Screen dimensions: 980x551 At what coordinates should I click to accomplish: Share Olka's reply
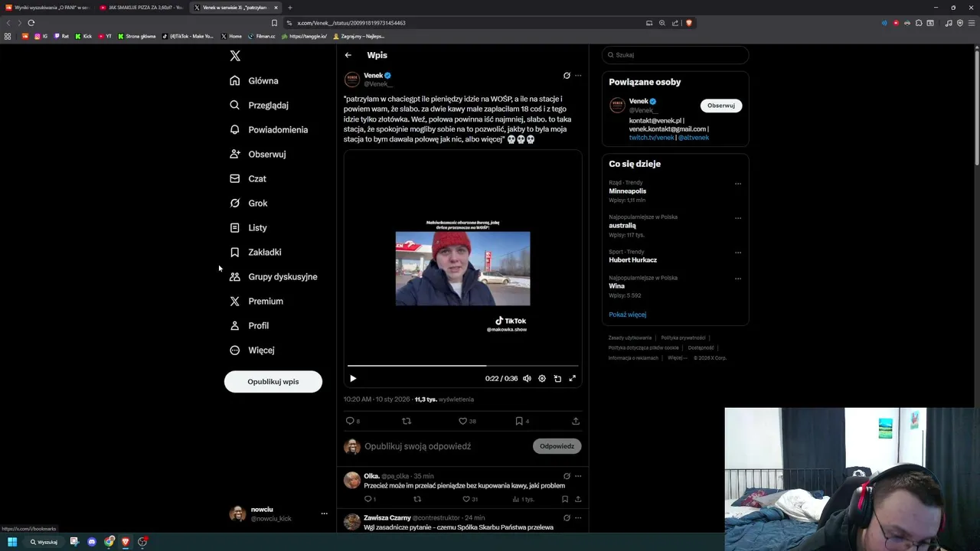point(578,499)
